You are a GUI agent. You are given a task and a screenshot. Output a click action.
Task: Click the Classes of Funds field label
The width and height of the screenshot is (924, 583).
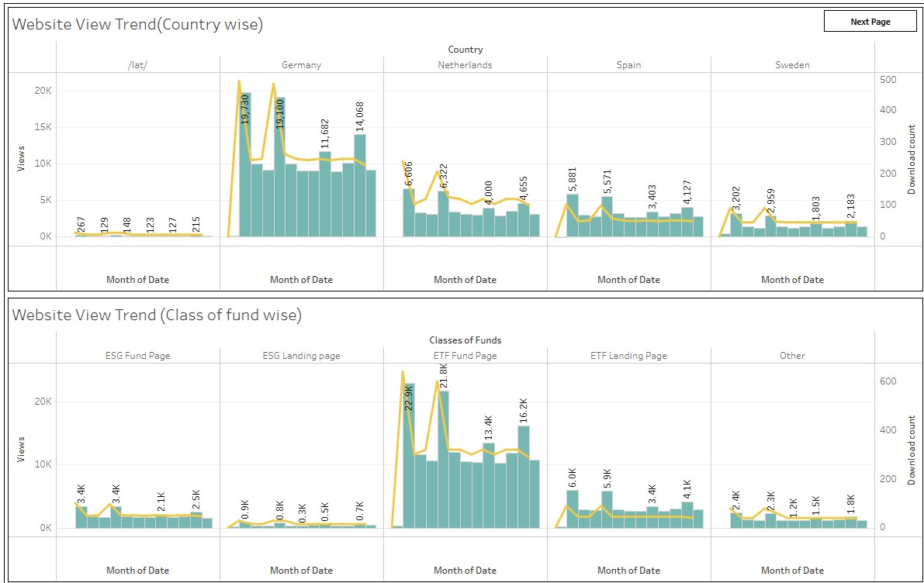pyautogui.click(x=465, y=340)
